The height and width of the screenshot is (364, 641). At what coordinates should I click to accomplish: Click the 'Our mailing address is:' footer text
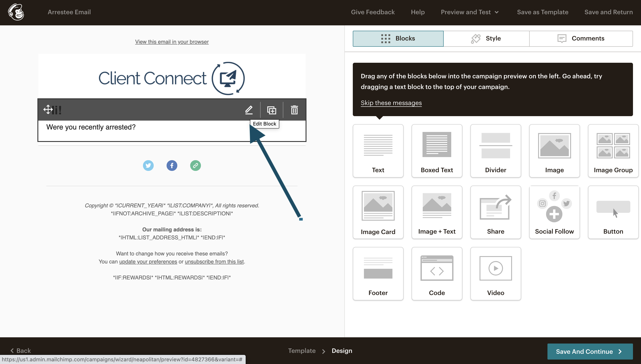(172, 229)
